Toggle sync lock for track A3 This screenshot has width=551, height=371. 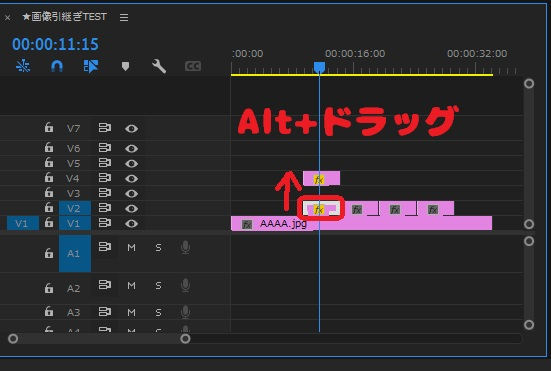coord(105,311)
